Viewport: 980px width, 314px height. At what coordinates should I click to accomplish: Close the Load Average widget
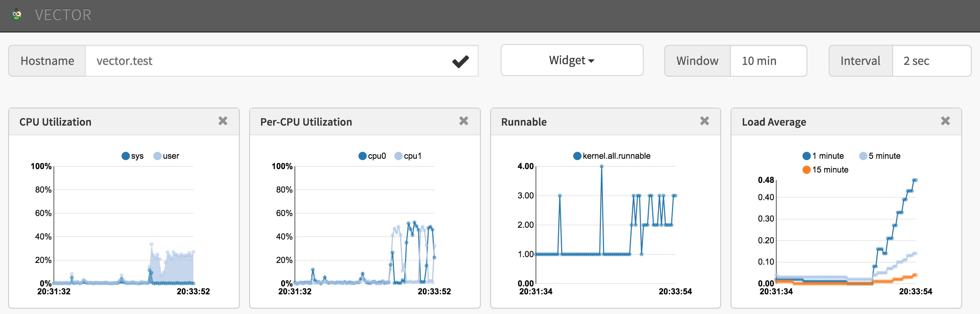[945, 121]
